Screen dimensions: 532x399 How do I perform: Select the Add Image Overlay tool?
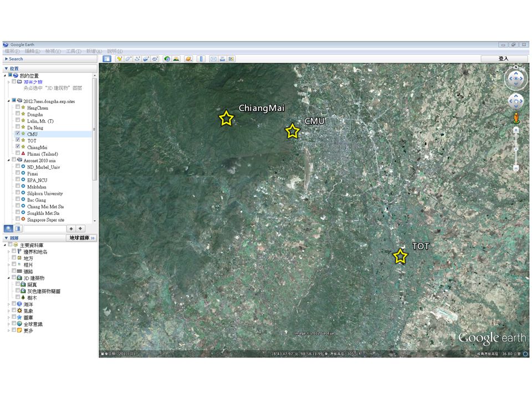tap(146, 59)
